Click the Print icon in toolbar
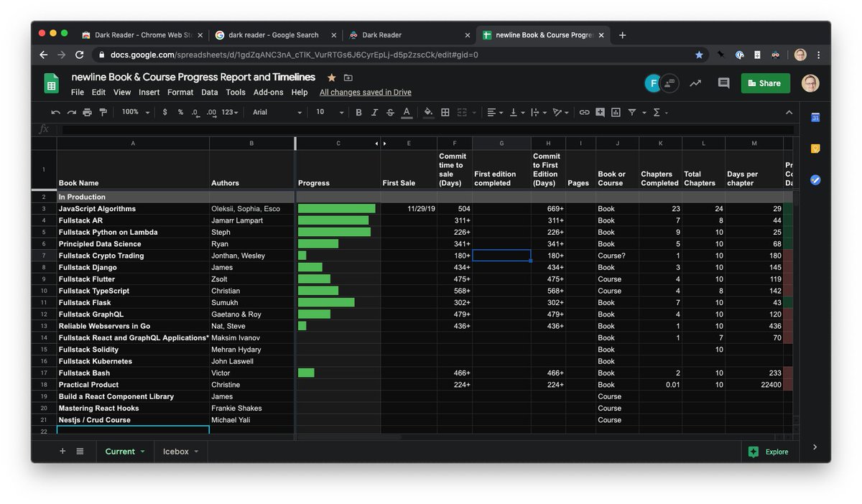Viewport: 862px width, 504px height. pos(87,112)
